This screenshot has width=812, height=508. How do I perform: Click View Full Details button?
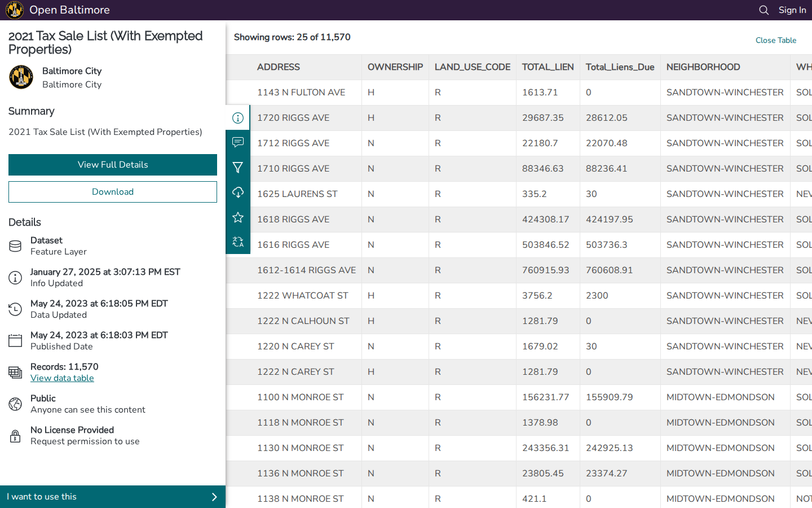pyautogui.click(x=113, y=165)
